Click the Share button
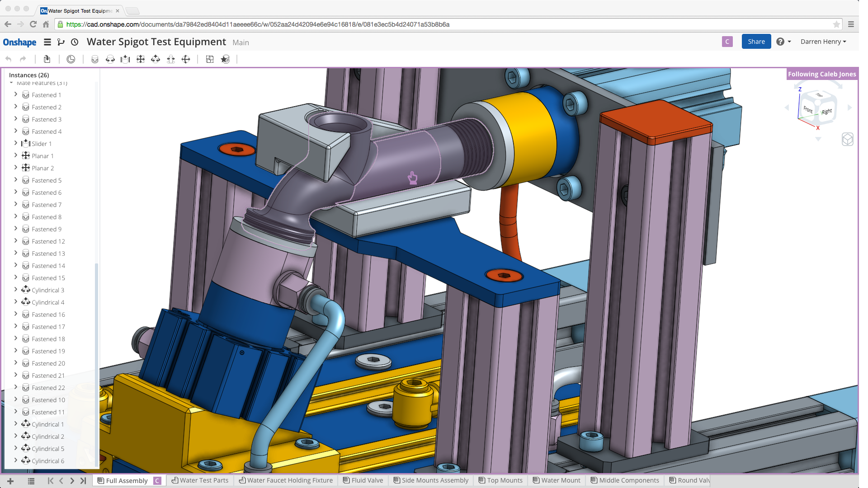Screen dimensions: 868x488 point(756,42)
